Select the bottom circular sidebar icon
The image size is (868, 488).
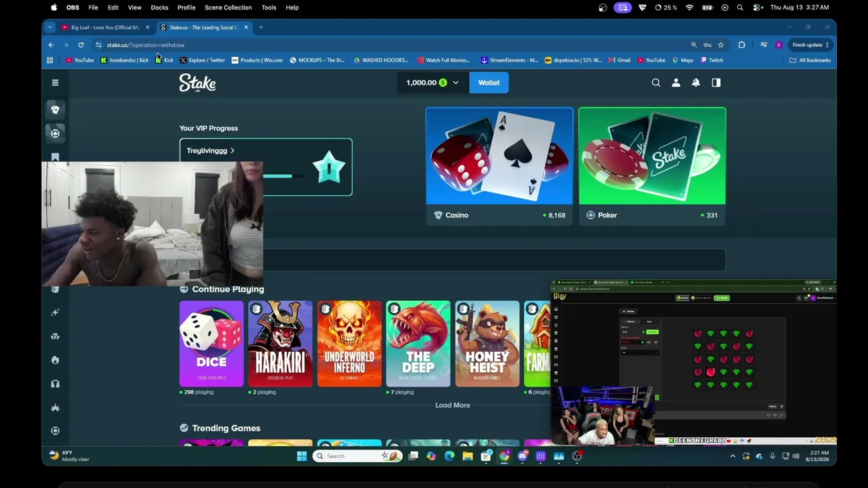click(x=55, y=430)
